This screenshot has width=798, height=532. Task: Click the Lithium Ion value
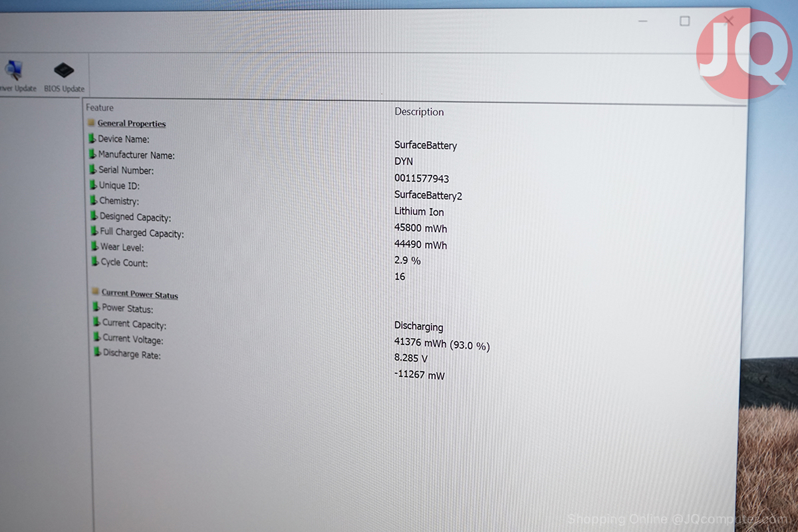[x=419, y=212]
